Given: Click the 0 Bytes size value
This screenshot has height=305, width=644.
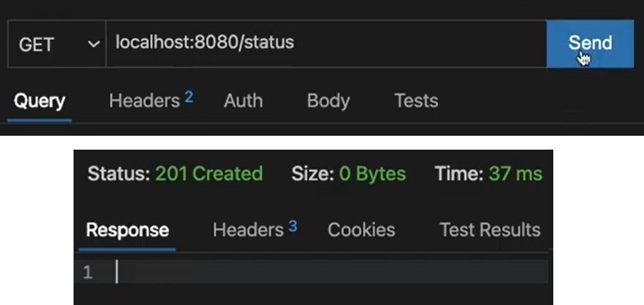Looking at the screenshot, I should tap(372, 174).
